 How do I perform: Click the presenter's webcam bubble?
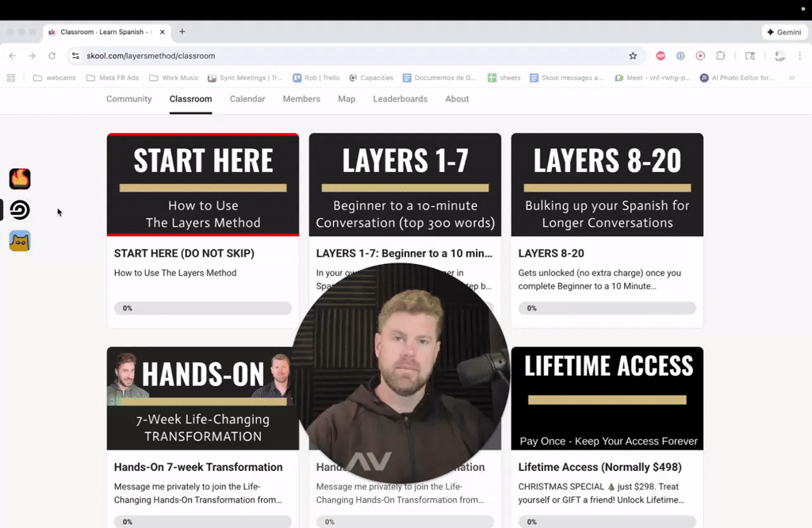pos(400,373)
